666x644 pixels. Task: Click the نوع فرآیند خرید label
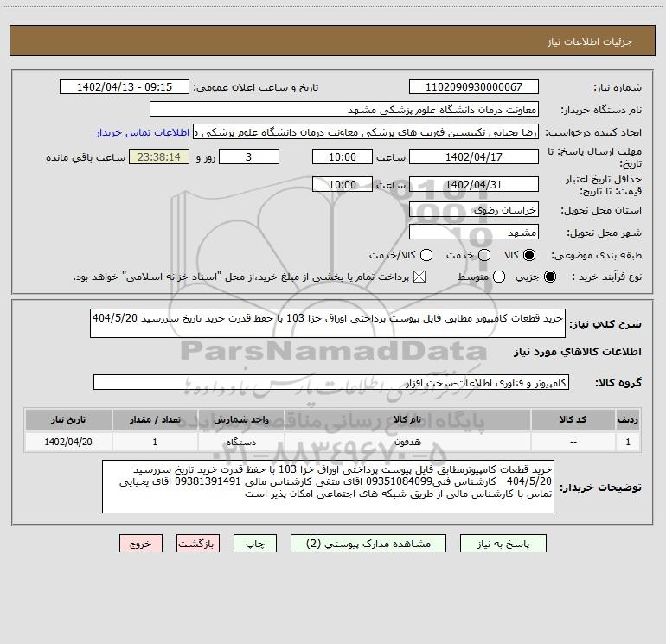(x=606, y=277)
